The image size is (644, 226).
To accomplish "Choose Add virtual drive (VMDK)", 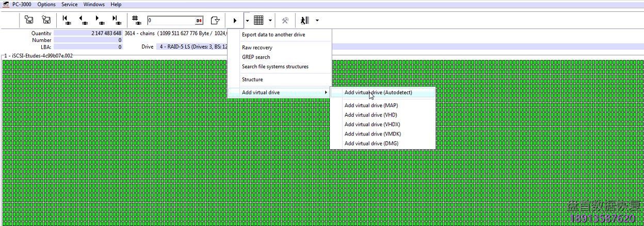I will point(371,134).
